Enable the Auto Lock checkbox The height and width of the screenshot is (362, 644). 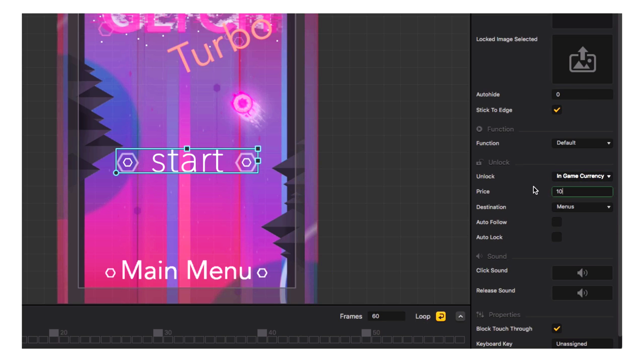pyautogui.click(x=556, y=237)
